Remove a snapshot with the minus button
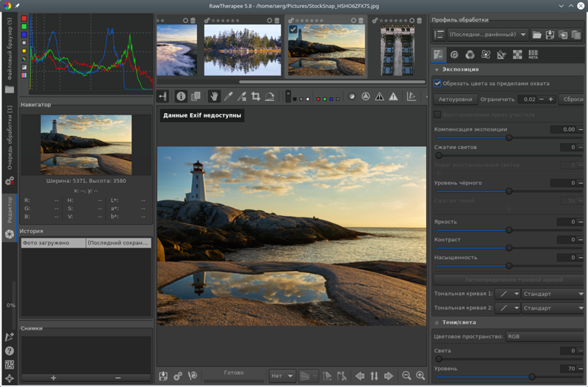This screenshot has height=387, width=588. coord(118,377)
